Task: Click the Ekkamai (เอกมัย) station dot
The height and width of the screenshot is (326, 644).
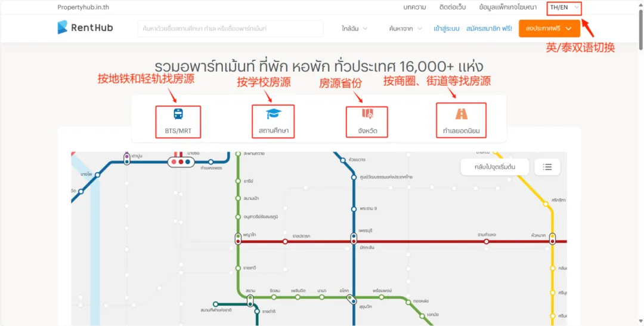Action: coord(422,316)
